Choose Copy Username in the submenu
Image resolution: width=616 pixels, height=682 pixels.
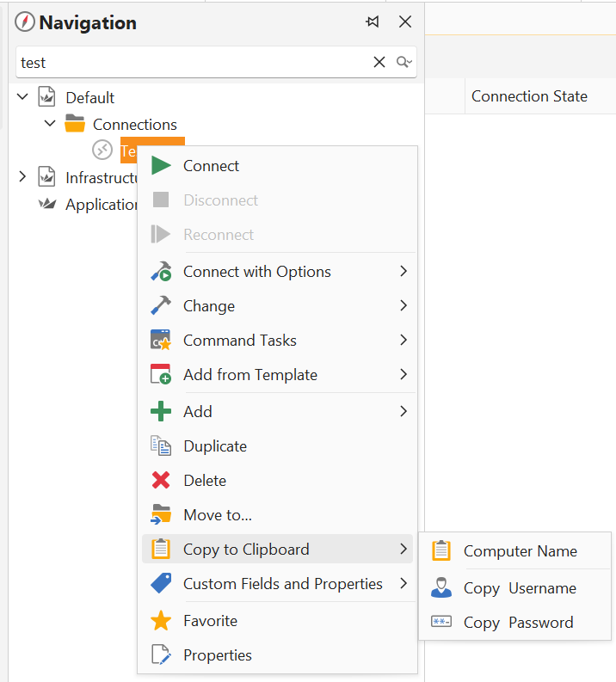(x=520, y=588)
